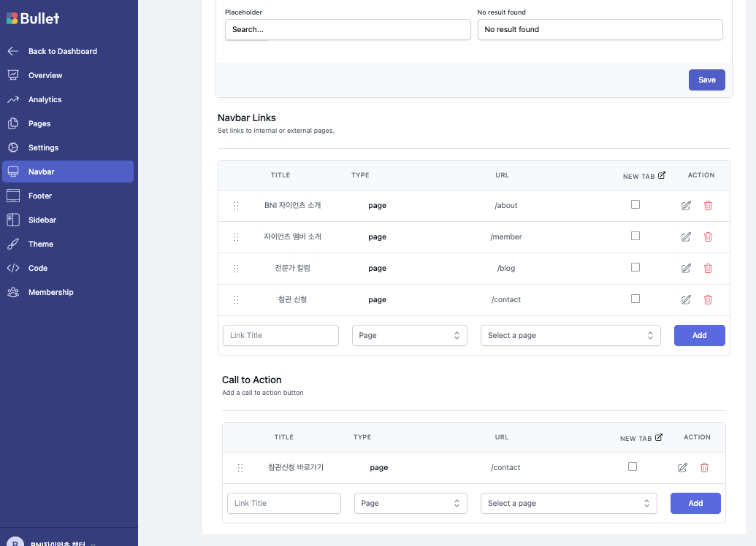Edit the Call to Action entry

click(x=682, y=467)
